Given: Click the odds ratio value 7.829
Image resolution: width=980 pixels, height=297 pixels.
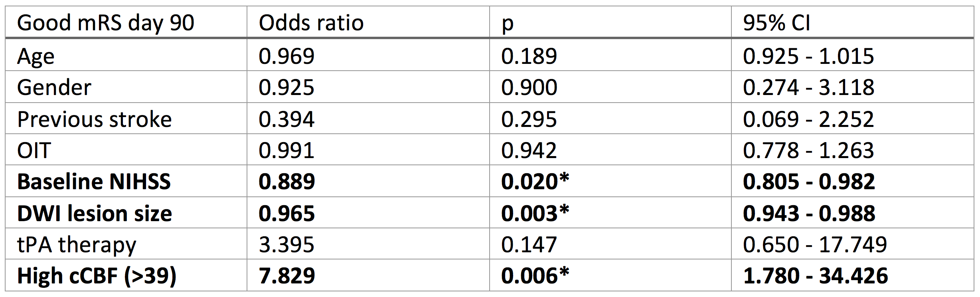Looking at the screenshot, I should click(287, 276).
